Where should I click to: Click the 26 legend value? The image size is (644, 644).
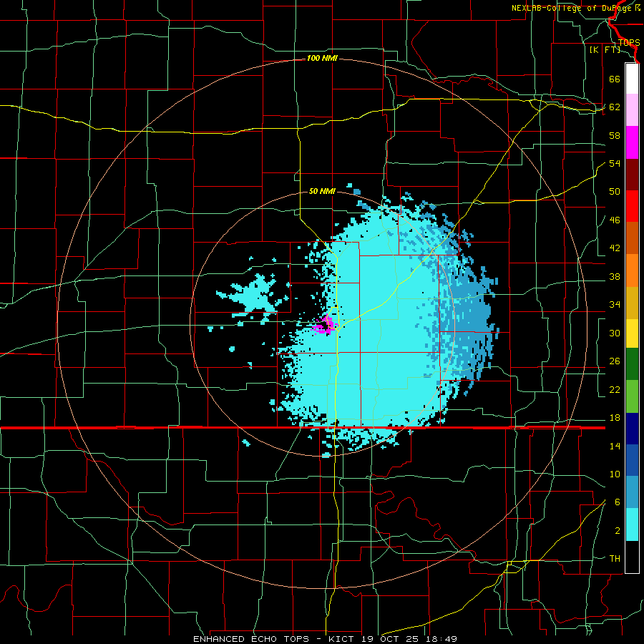615,361
